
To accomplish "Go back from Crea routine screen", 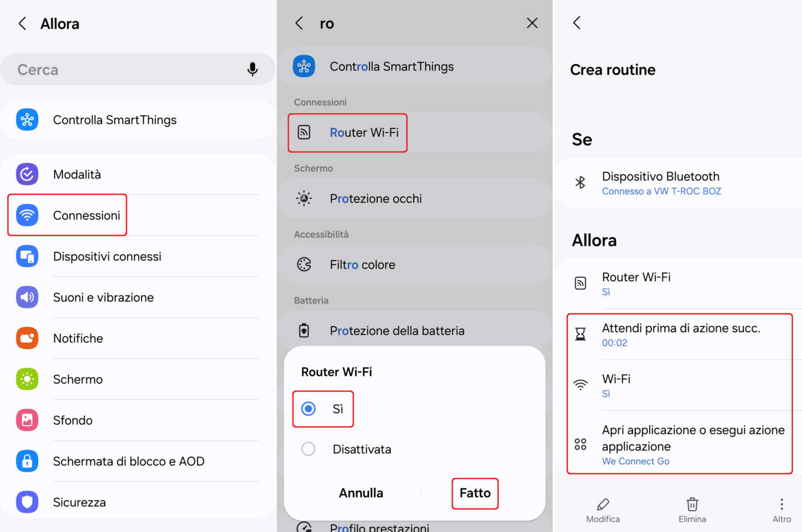I will tap(577, 23).
